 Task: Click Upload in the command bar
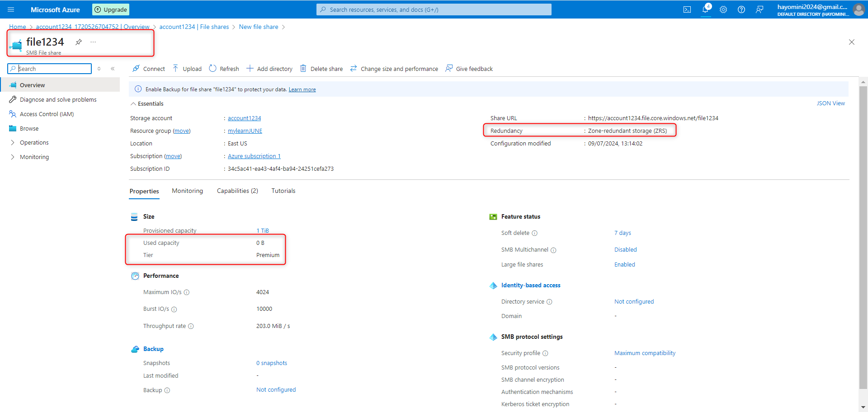point(187,69)
